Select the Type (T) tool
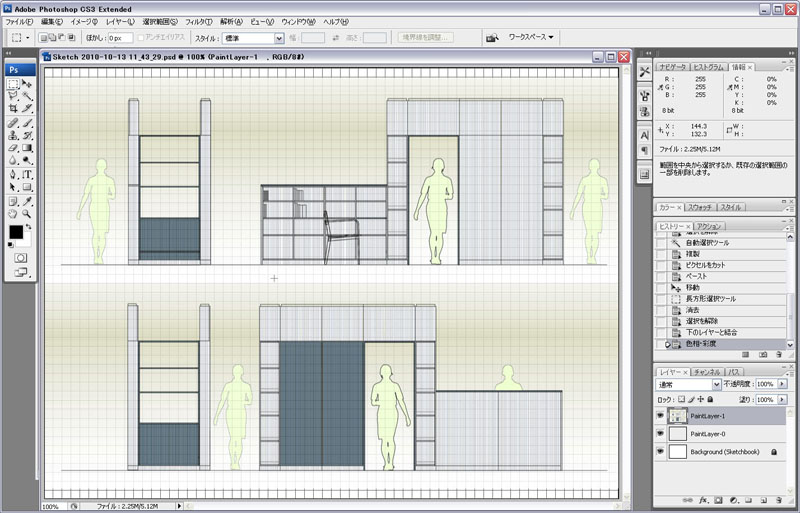The image size is (800, 513). click(x=27, y=174)
